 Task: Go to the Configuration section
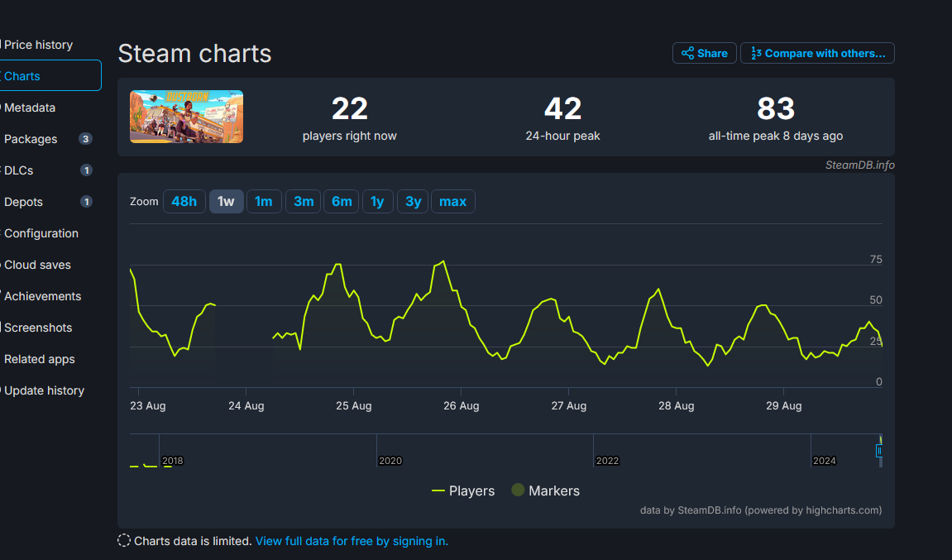tap(41, 233)
